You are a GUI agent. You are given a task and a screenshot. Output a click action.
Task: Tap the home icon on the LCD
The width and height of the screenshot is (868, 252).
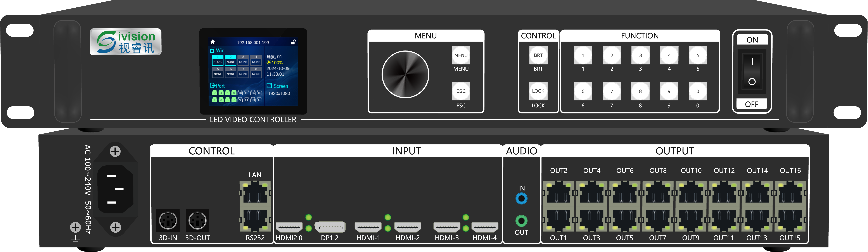pos(213,42)
